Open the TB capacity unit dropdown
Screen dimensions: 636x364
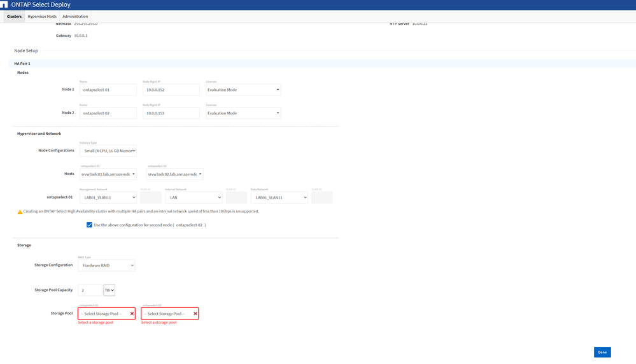coord(109,290)
